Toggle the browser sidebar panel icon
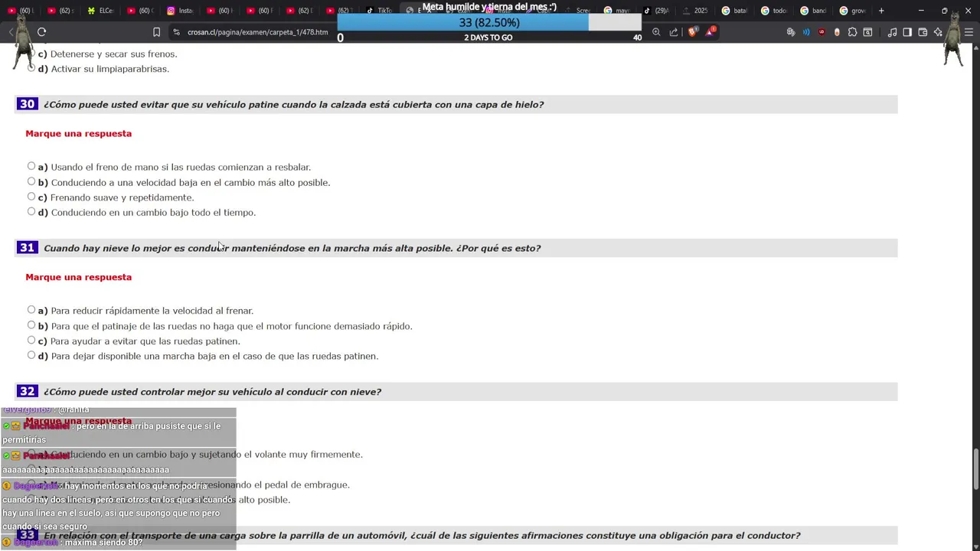Screen dimensions: 980x551 click(x=907, y=32)
